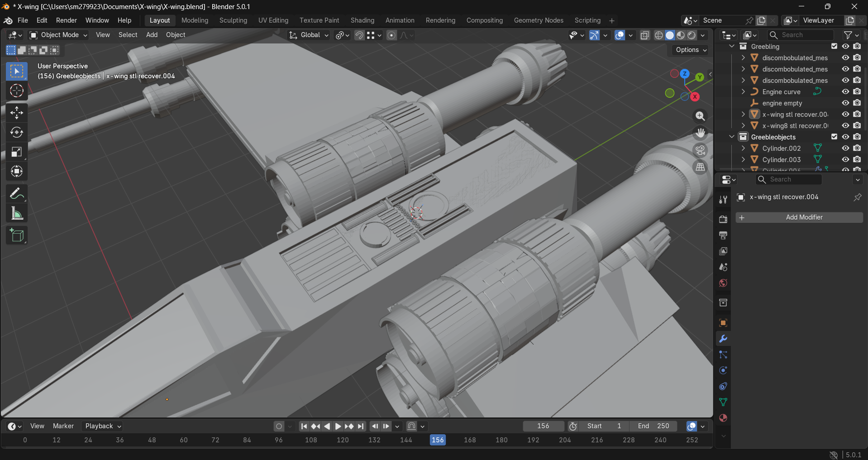Image resolution: width=868 pixels, height=460 pixels.
Task: Open the Options dropdown in viewport
Action: (x=691, y=50)
